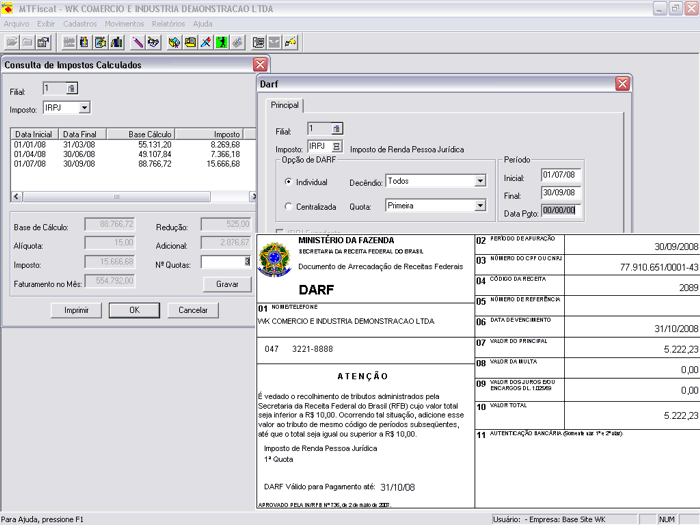The image size is (700, 525).
Task: Click the Nº Quotas input field
Action: pyautogui.click(x=225, y=262)
